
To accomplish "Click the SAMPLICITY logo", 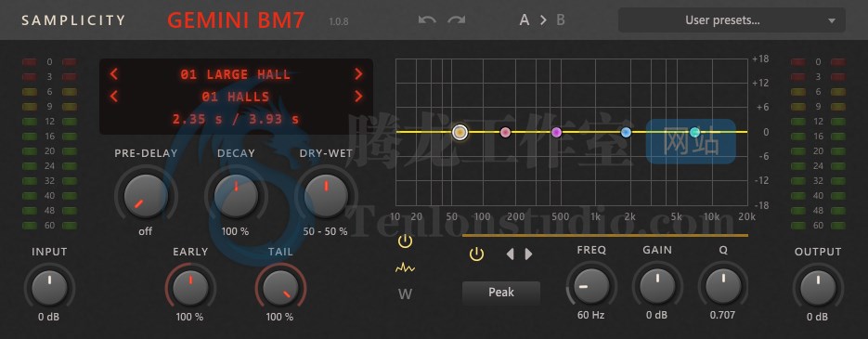I will (73, 20).
